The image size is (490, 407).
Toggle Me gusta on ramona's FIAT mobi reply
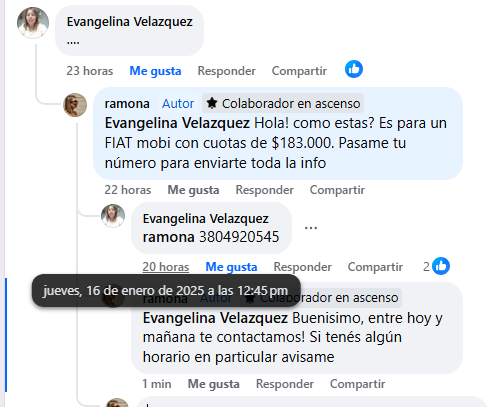point(193,190)
